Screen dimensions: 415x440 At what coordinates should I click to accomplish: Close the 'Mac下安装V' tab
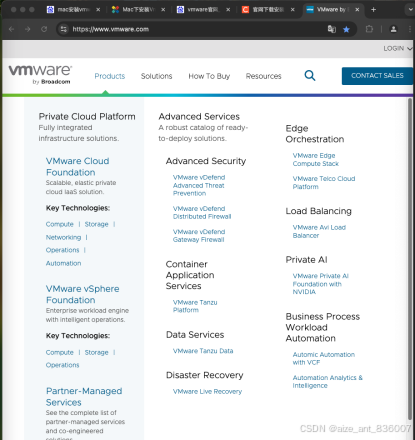163,10
